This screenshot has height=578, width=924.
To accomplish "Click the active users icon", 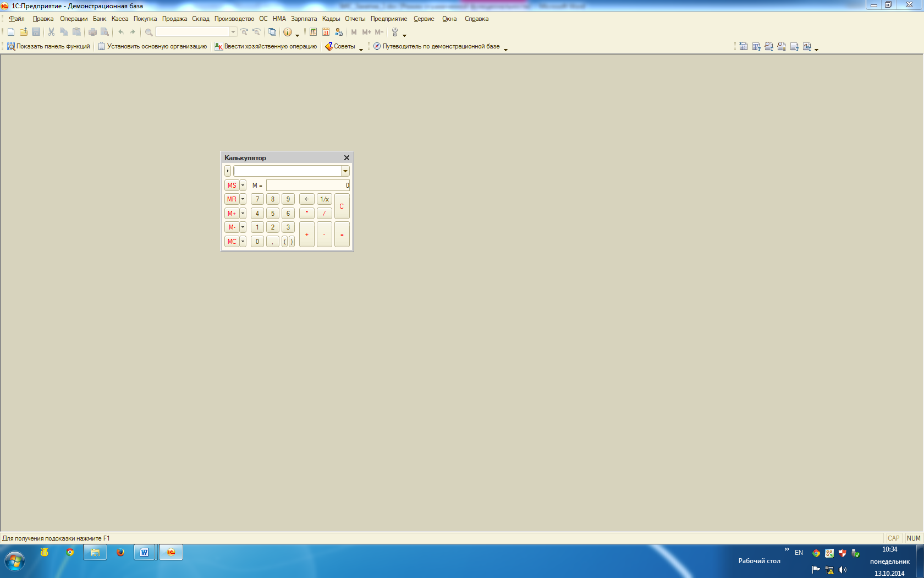I will [x=339, y=32].
